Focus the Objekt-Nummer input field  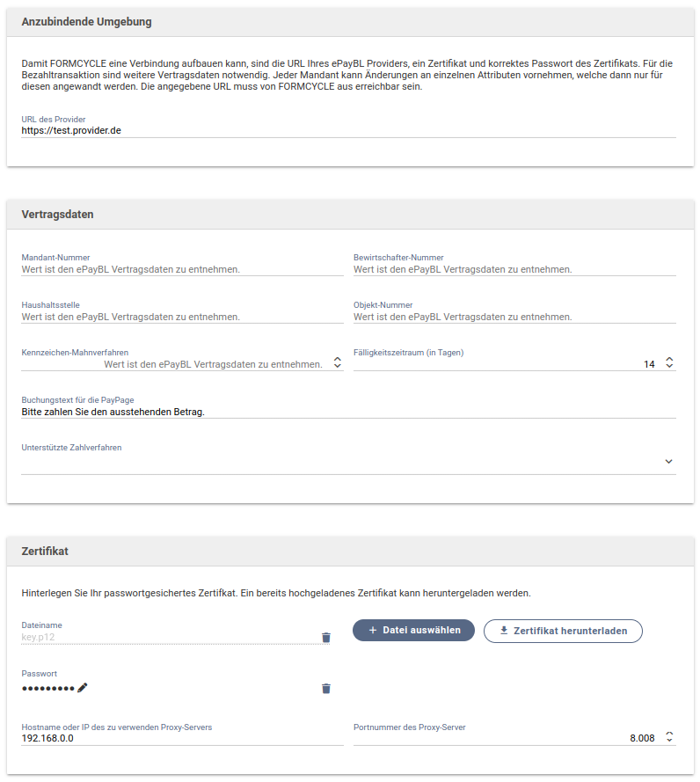(514, 317)
